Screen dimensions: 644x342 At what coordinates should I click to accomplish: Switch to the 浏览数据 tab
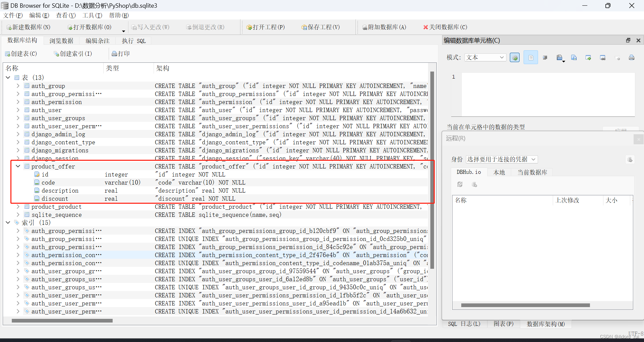pyautogui.click(x=61, y=41)
